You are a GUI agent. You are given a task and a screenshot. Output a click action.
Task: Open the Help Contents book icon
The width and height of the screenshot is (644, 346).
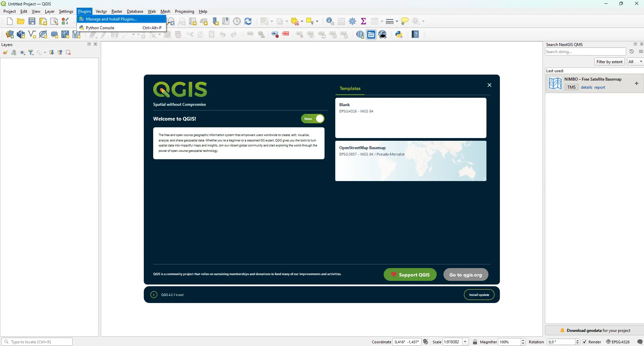click(x=416, y=34)
